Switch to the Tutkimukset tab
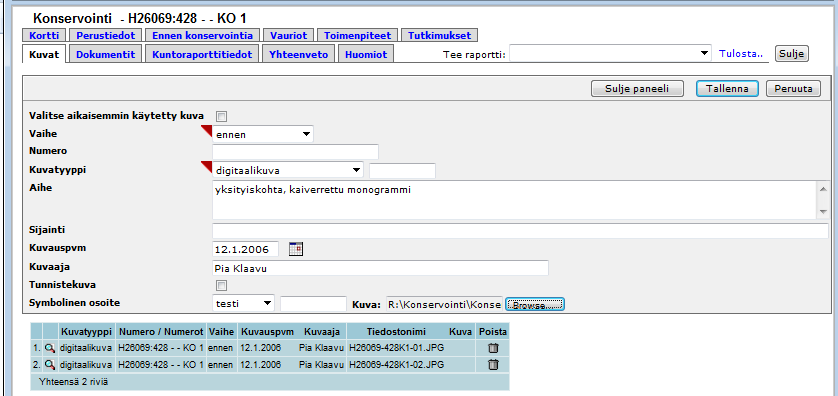The width and height of the screenshot is (838, 396). point(439,36)
